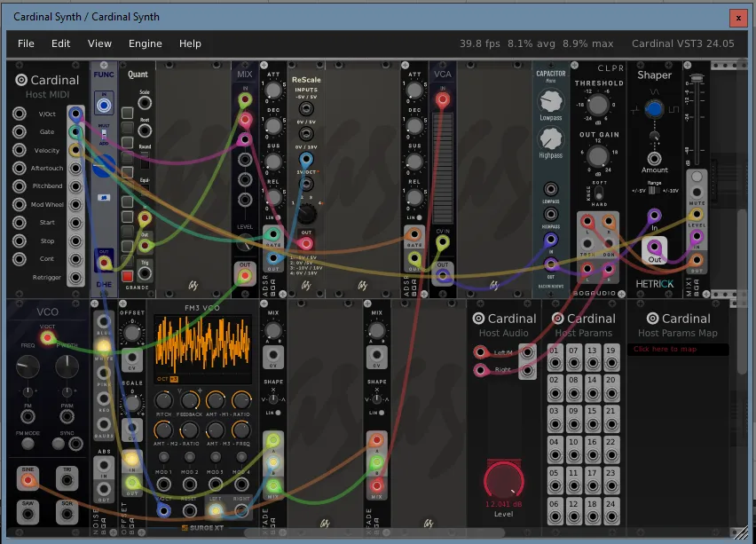Image resolution: width=756 pixels, height=544 pixels.
Task: Open the File menu
Action: click(x=26, y=43)
